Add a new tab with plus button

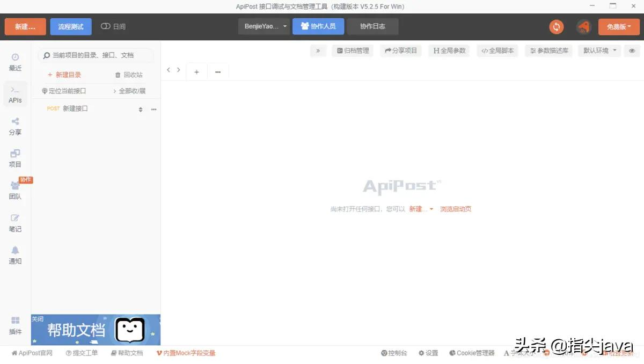coord(196,72)
